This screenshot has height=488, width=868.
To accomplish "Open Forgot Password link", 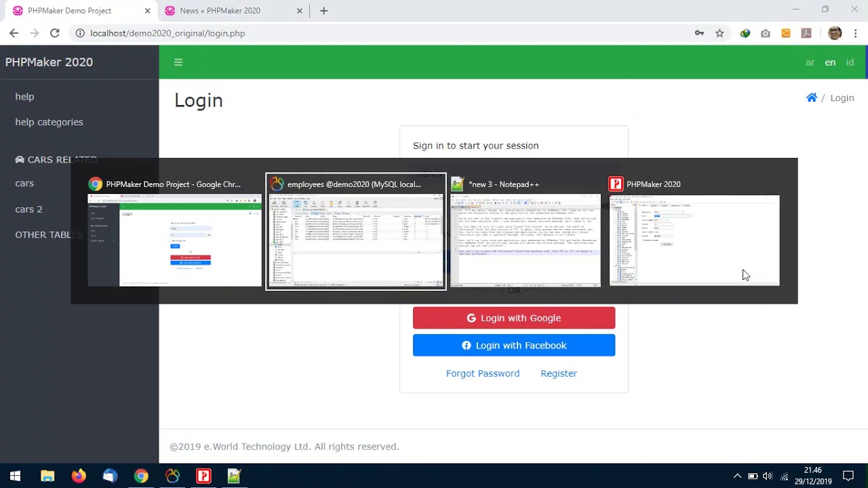I will (483, 373).
